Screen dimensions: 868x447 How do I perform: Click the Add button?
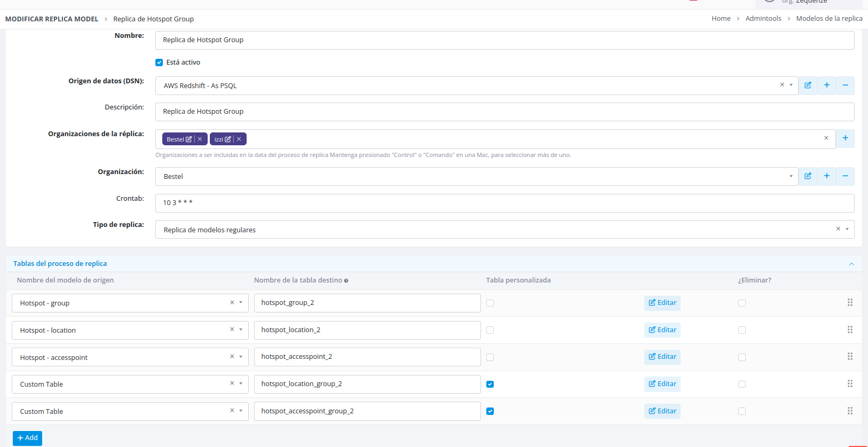coord(27,438)
